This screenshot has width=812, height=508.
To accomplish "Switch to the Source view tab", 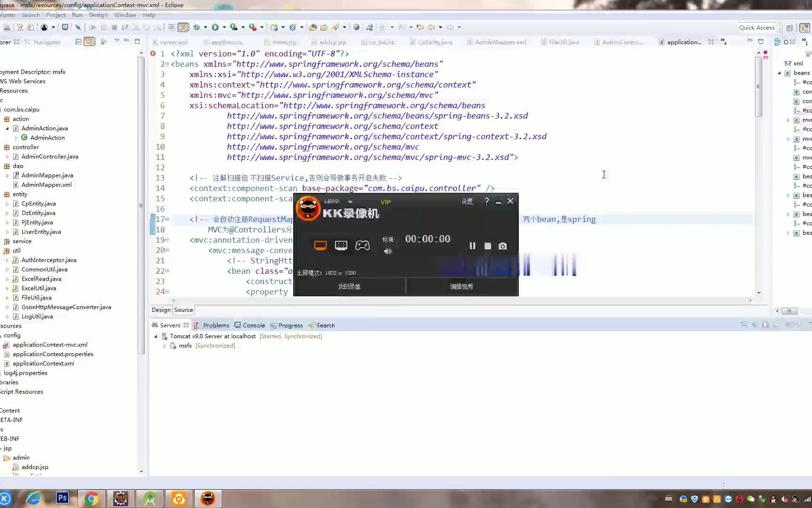I will click(x=184, y=310).
